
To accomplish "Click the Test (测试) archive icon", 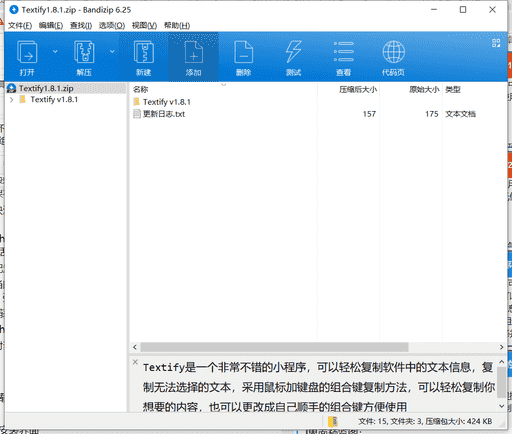I will point(294,52).
